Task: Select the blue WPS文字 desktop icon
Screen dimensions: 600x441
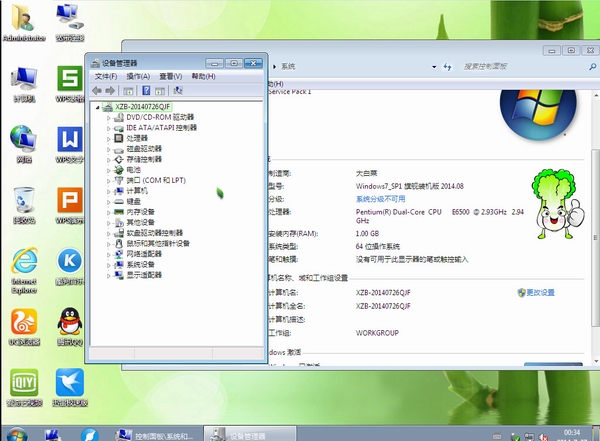Action: (x=70, y=144)
